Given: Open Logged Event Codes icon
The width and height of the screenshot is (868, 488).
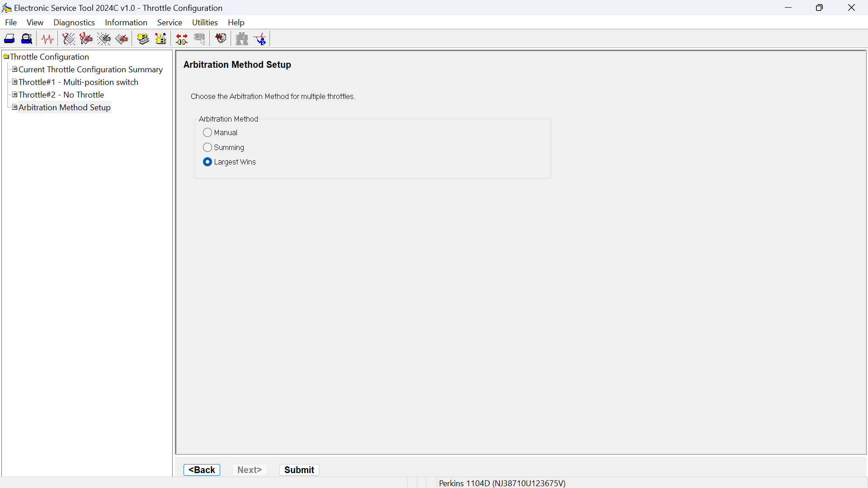Looking at the screenshot, I should click(x=122, y=39).
